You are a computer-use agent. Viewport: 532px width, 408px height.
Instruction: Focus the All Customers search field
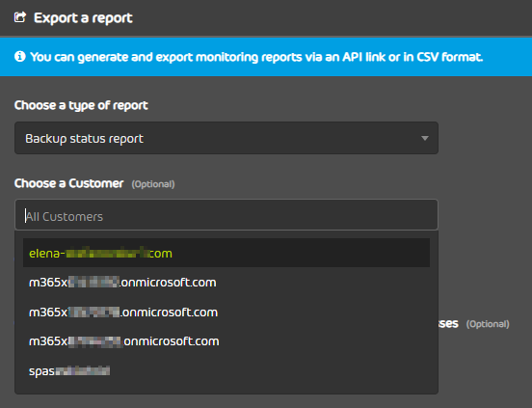pyautogui.click(x=226, y=215)
